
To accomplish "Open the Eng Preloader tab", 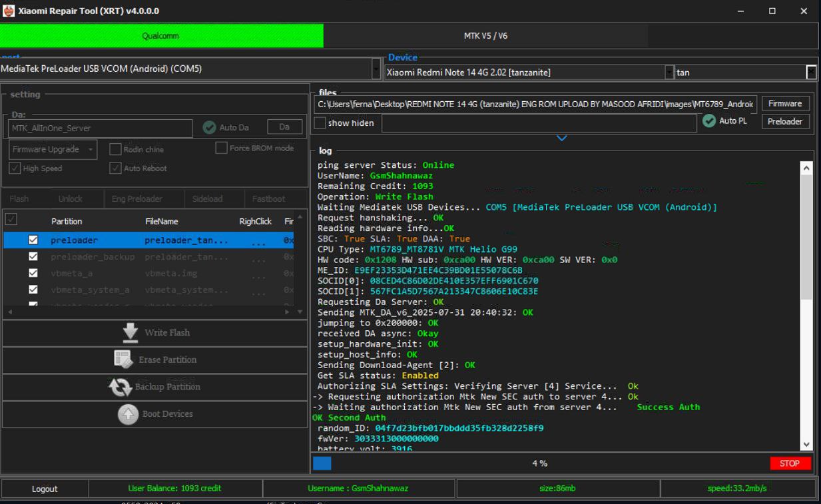I will [x=137, y=198].
